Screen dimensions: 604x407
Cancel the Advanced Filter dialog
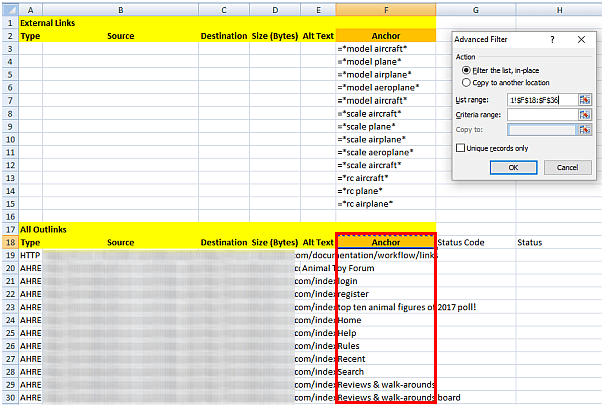[567, 167]
